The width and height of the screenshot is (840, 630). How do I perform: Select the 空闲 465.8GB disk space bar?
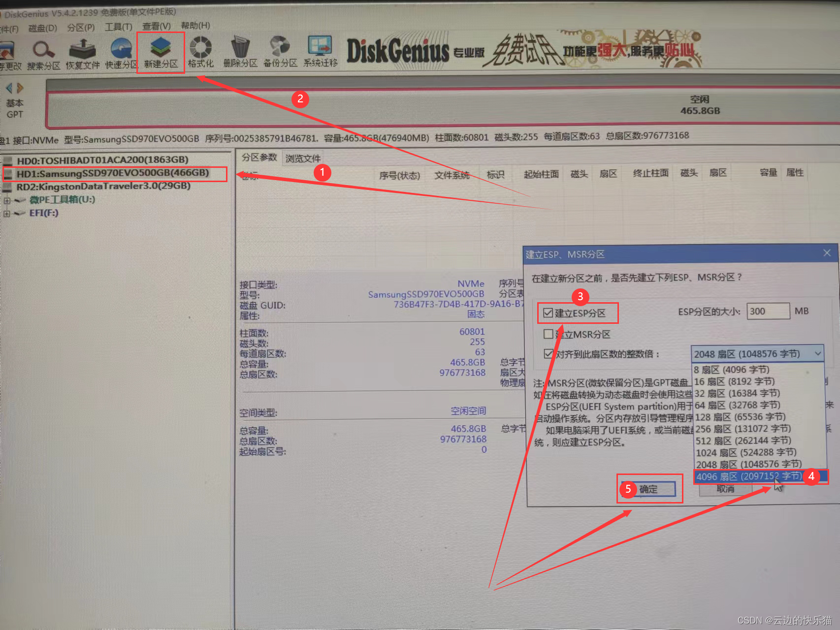[x=443, y=108]
